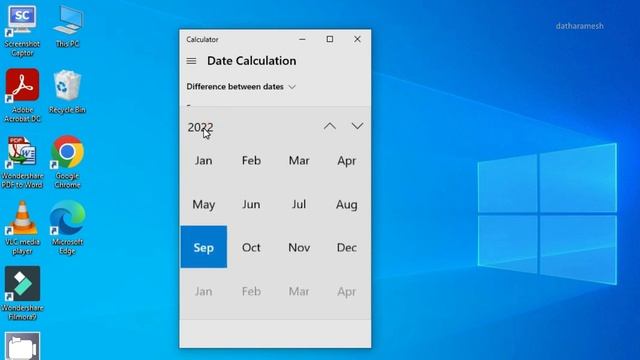Open This PC desktop icon
This screenshot has width=640, height=360.
[x=67, y=27]
